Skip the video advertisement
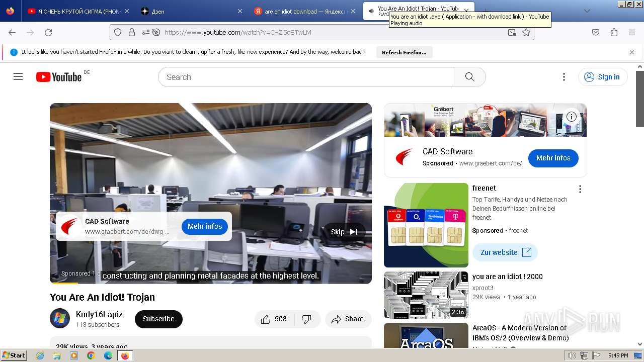The width and height of the screenshot is (644, 362). 344,232
